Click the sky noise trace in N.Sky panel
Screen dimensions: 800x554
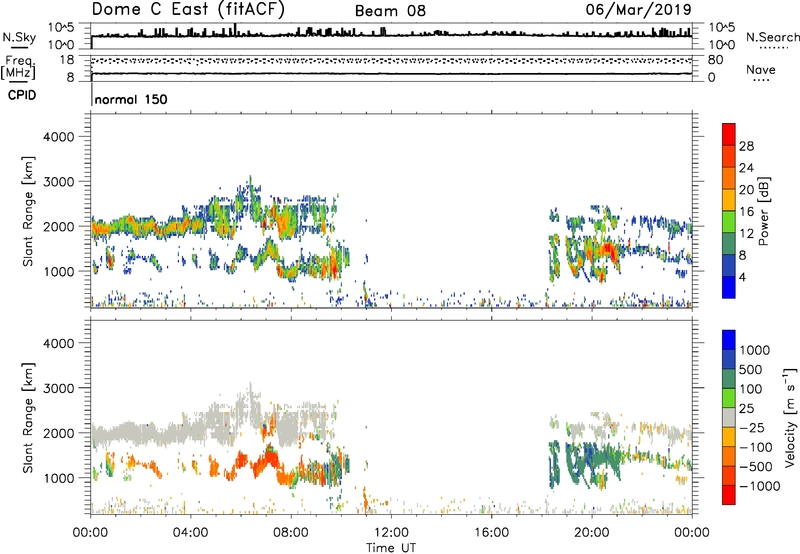391,35
